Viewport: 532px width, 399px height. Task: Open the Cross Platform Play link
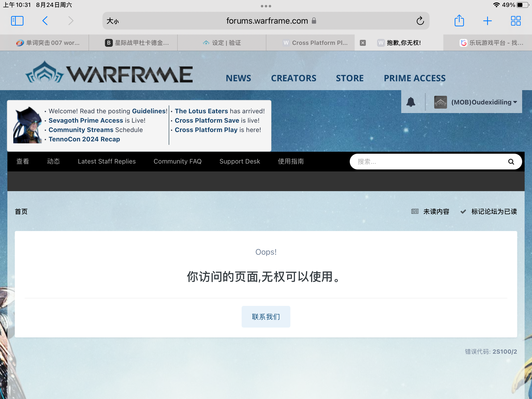click(x=206, y=130)
